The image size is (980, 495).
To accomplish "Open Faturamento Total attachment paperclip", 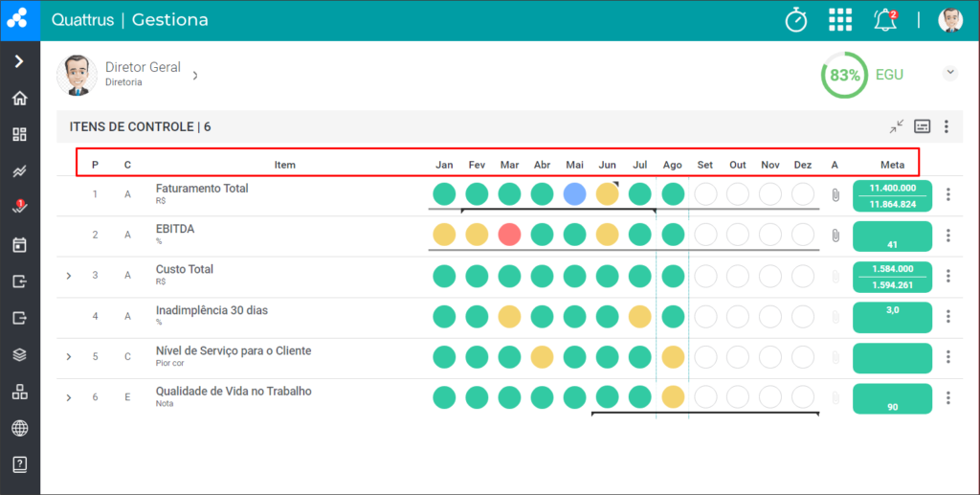I will pos(835,195).
